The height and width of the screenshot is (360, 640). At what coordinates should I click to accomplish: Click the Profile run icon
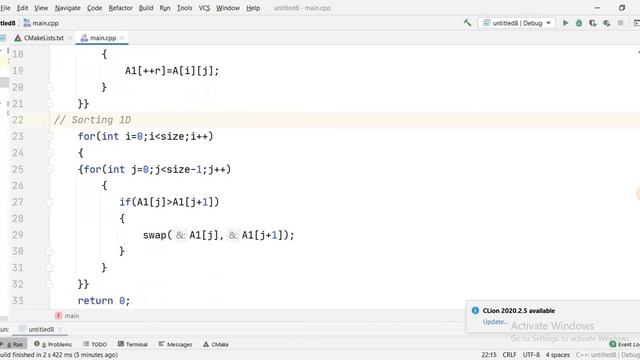pos(607,23)
